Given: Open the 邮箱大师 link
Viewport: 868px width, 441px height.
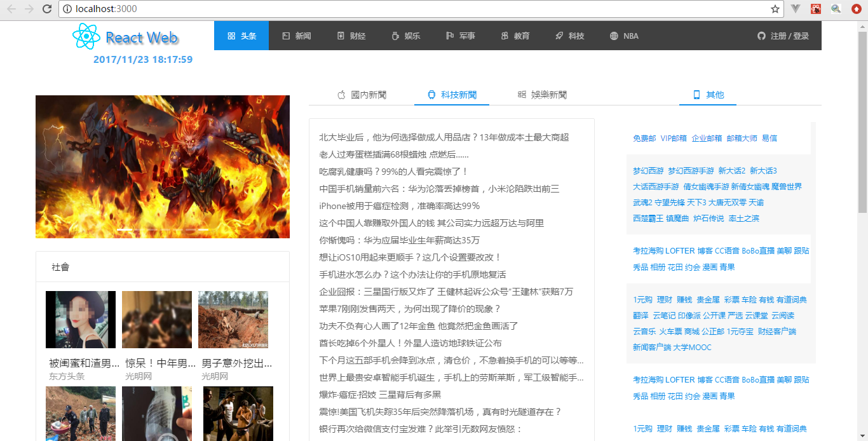Looking at the screenshot, I should pyautogui.click(x=742, y=138).
